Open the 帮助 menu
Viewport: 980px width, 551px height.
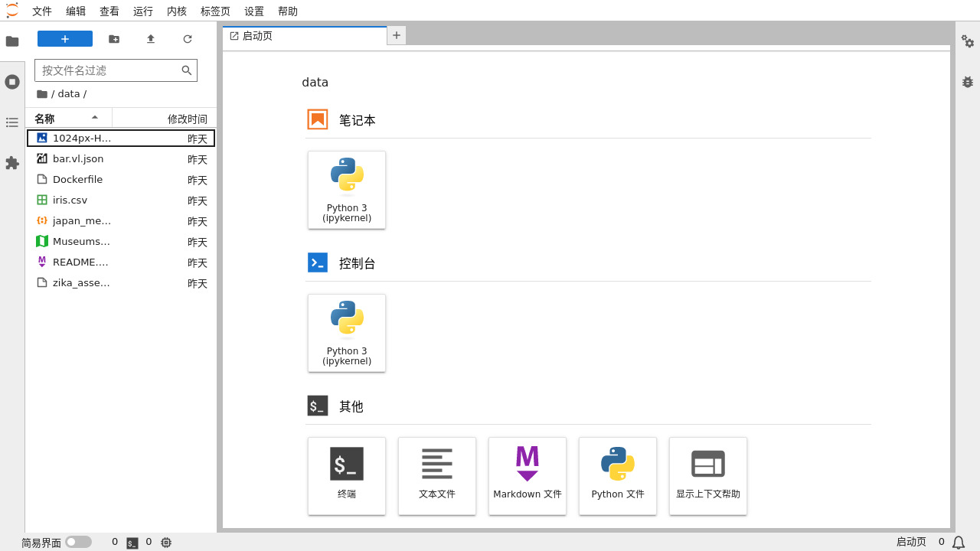click(x=288, y=11)
